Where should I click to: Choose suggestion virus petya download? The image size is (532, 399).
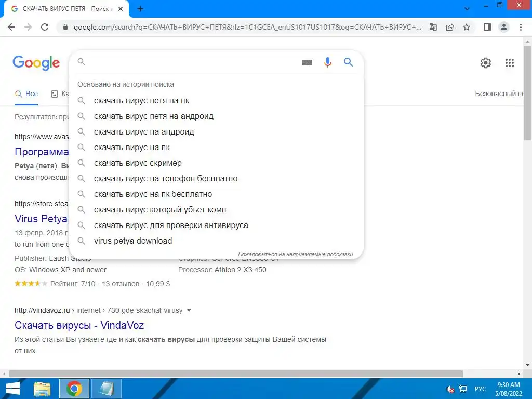pos(217,241)
